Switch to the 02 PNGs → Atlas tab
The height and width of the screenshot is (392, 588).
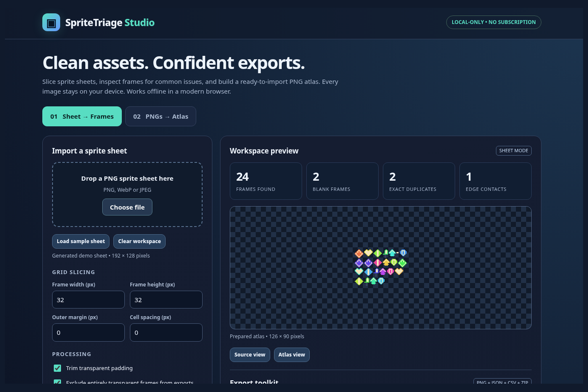(161, 117)
